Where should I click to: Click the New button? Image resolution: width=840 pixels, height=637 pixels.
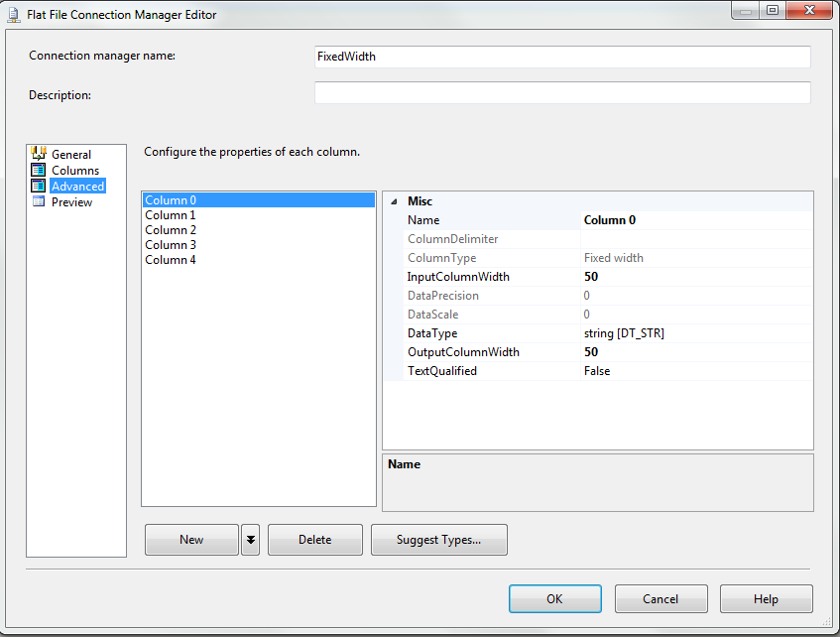[x=190, y=539]
